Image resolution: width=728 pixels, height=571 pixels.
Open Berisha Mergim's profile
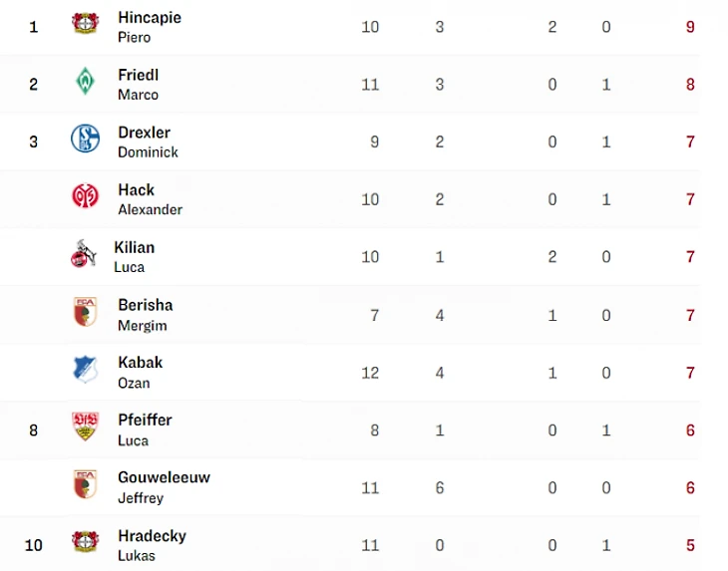[x=146, y=315]
